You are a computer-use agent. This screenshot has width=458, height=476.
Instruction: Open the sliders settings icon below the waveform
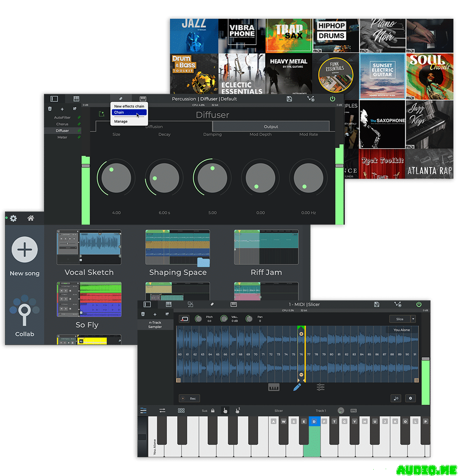click(x=321, y=387)
